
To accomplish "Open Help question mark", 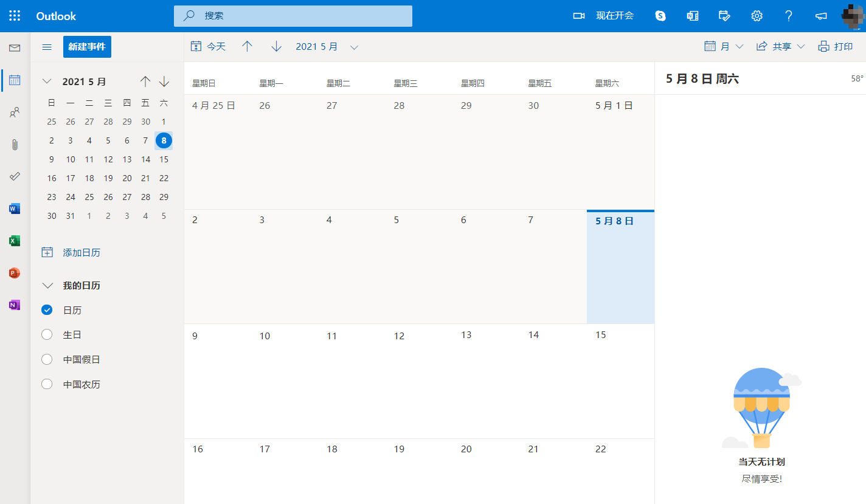I will (789, 16).
